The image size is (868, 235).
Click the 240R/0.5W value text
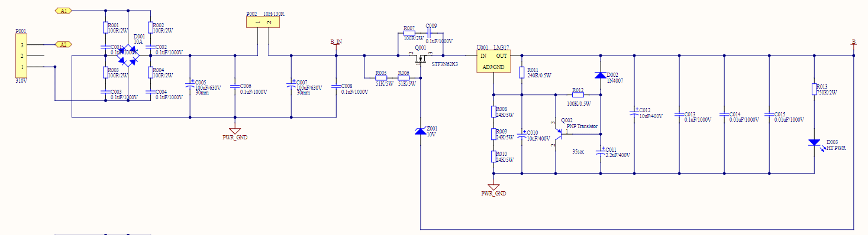pos(539,76)
